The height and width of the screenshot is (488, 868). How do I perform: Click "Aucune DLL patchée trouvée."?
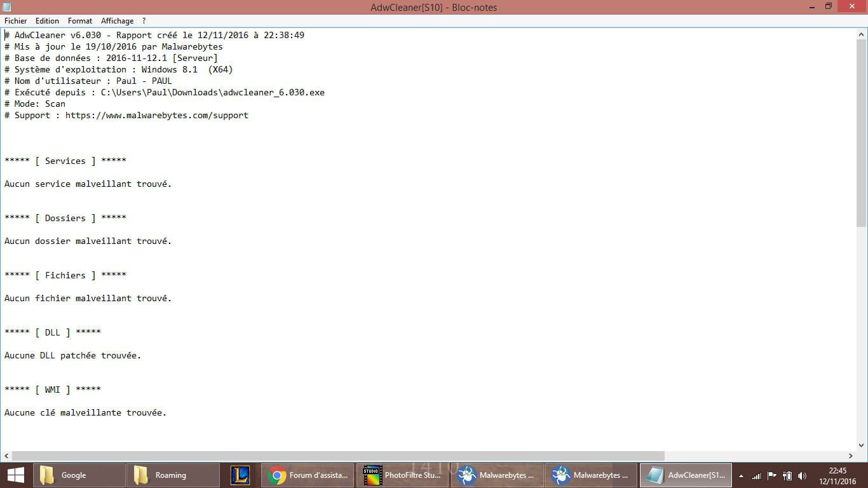[x=73, y=355]
